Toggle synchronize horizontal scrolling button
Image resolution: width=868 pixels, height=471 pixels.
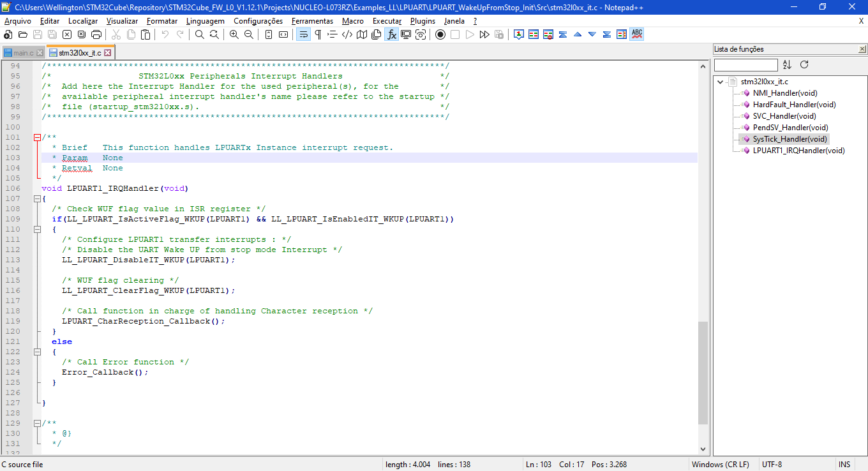pyautogui.click(x=283, y=34)
